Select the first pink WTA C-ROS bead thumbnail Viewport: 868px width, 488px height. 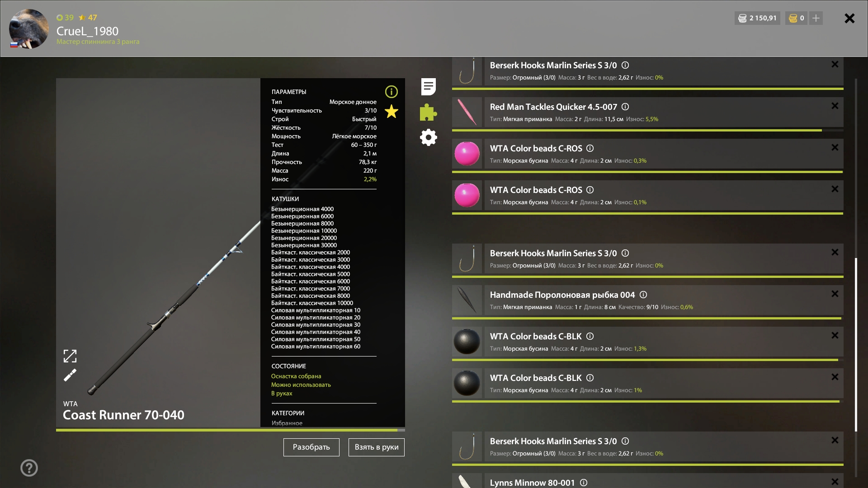[x=467, y=154]
